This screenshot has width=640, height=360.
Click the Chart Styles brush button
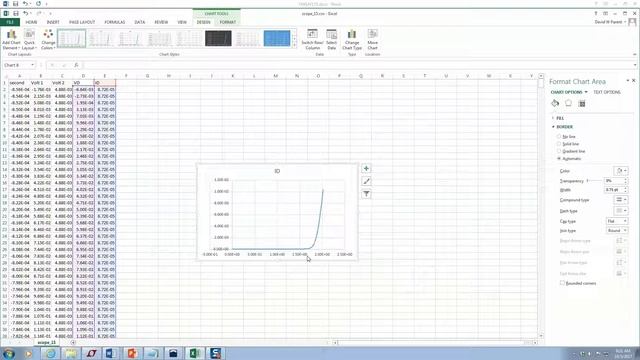point(366,181)
